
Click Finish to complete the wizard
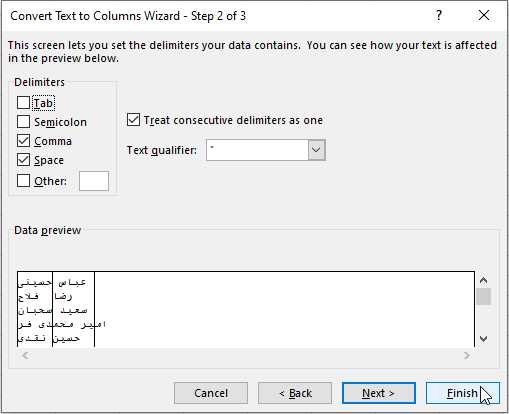[x=463, y=393]
